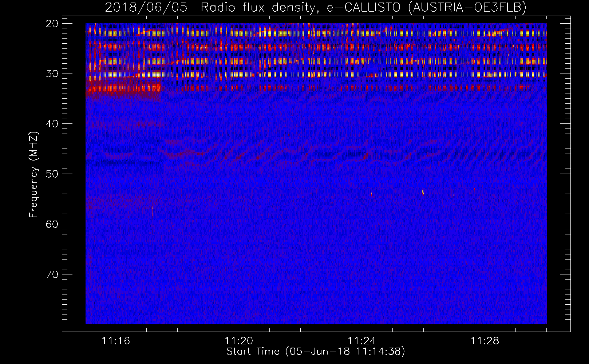This screenshot has width=589, height=364.
Task: Click the frequency tick label '20'
Action: (x=52, y=24)
